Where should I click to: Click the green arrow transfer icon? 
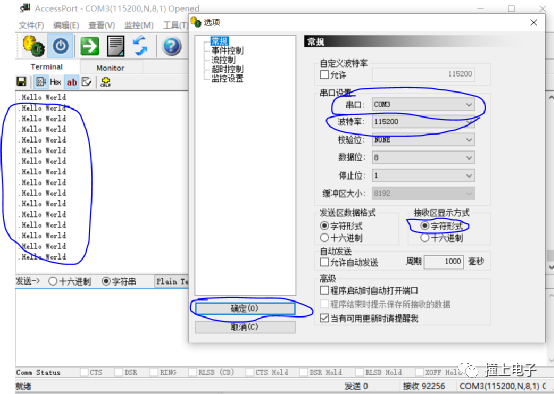(x=89, y=46)
